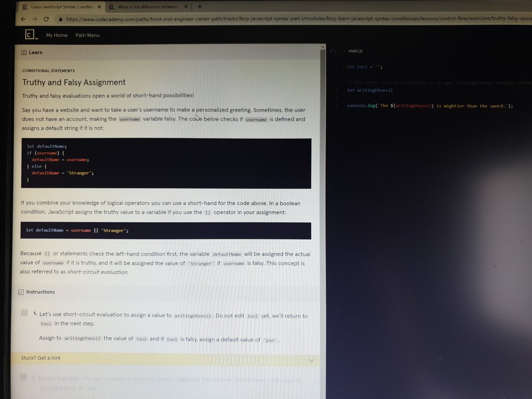Click the console.log line in the editor
This screenshot has height=399, width=532.
[x=430, y=106]
